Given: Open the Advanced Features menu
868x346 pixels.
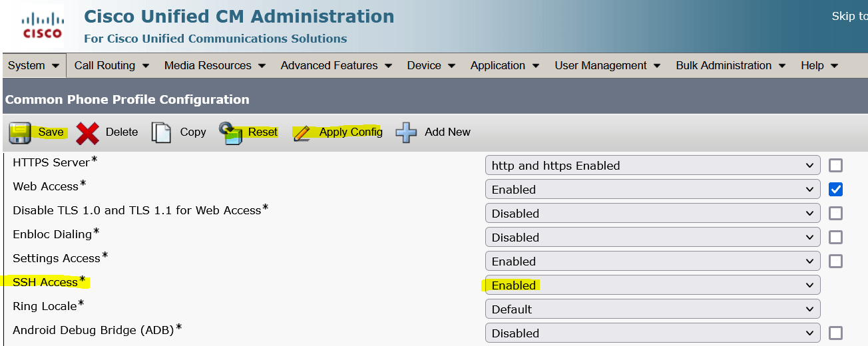Looking at the screenshot, I should click(336, 65).
